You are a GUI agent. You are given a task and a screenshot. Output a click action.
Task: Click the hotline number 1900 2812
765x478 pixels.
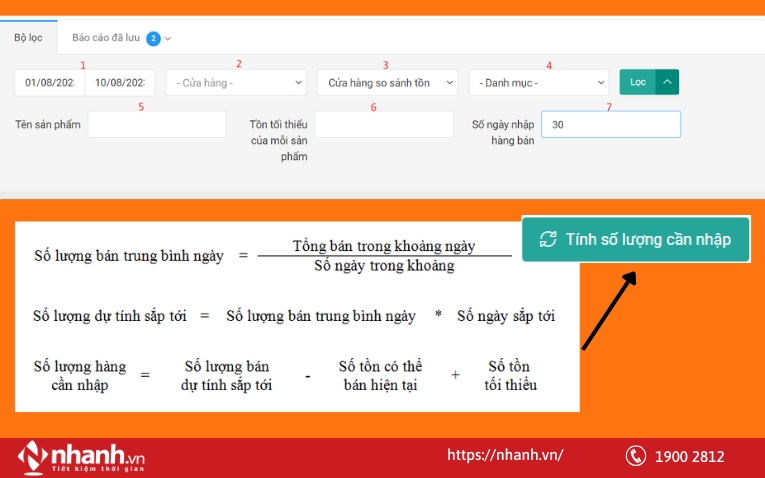[x=689, y=457]
